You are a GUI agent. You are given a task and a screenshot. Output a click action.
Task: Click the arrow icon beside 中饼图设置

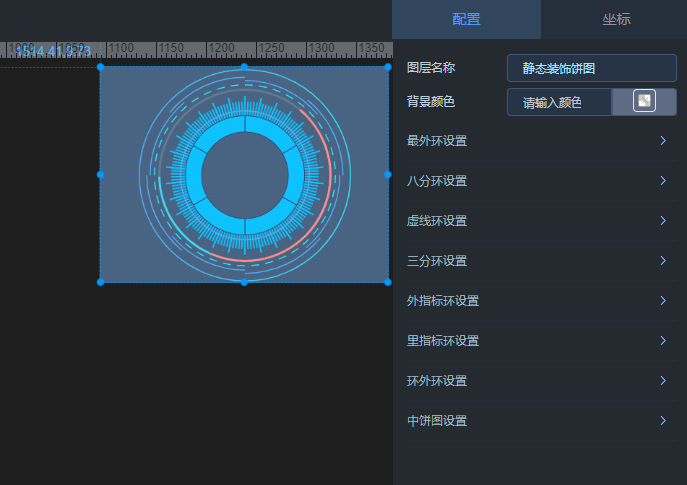[x=662, y=421]
